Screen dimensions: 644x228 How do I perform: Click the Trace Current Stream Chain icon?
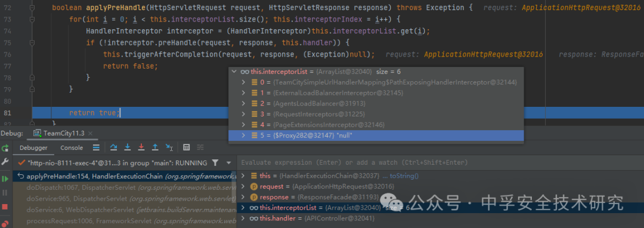[x=200, y=147]
